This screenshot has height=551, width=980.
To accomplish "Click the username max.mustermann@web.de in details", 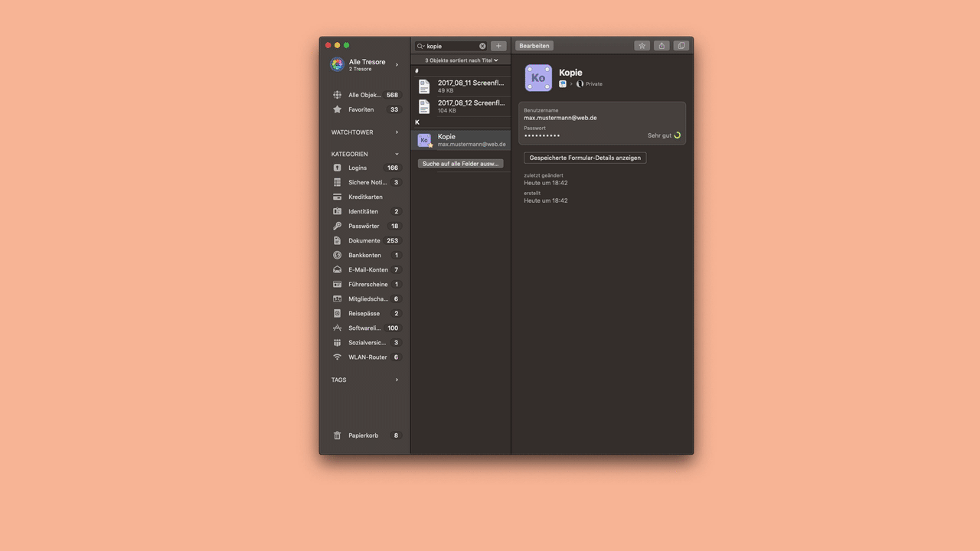I will (560, 118).
